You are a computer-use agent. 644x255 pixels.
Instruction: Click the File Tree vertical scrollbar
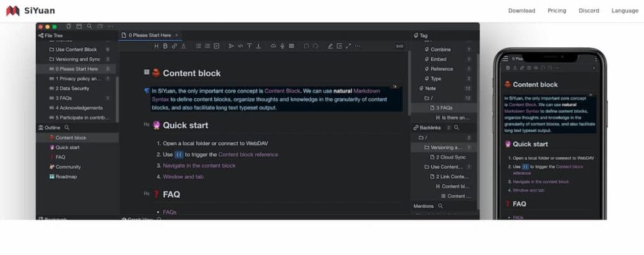(118, 99)
